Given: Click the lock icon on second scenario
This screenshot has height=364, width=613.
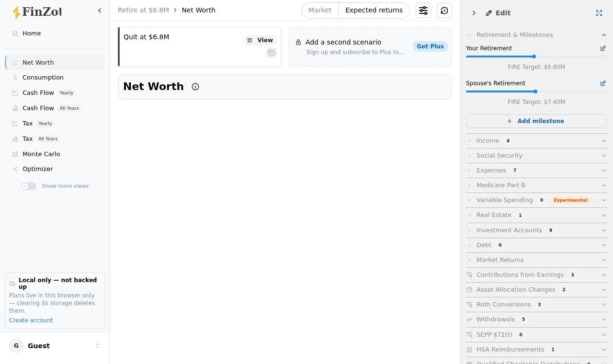Looking at the screenshot, I should coord(298,42).
